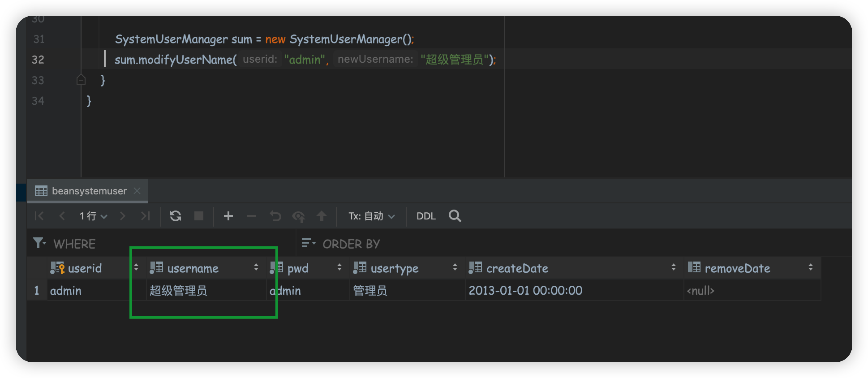Stop the running query
Image resolution: width=868 pixels, height=378 pixels.
pos(199,216)
